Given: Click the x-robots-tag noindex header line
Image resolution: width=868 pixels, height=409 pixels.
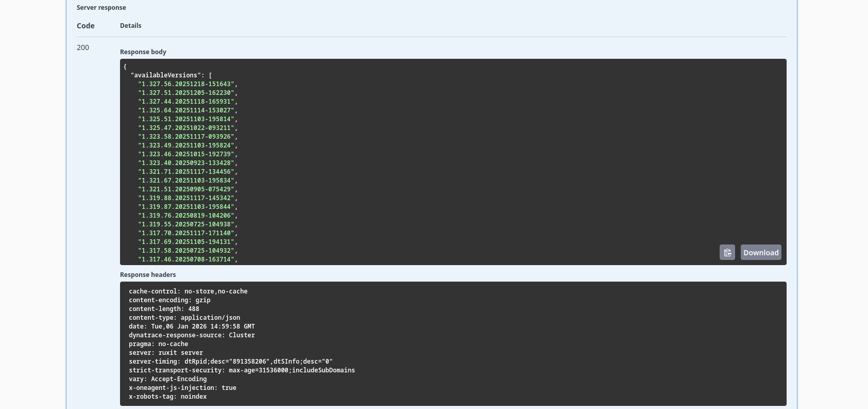Looking at the screenshot, I should click(x=167, y=397).
